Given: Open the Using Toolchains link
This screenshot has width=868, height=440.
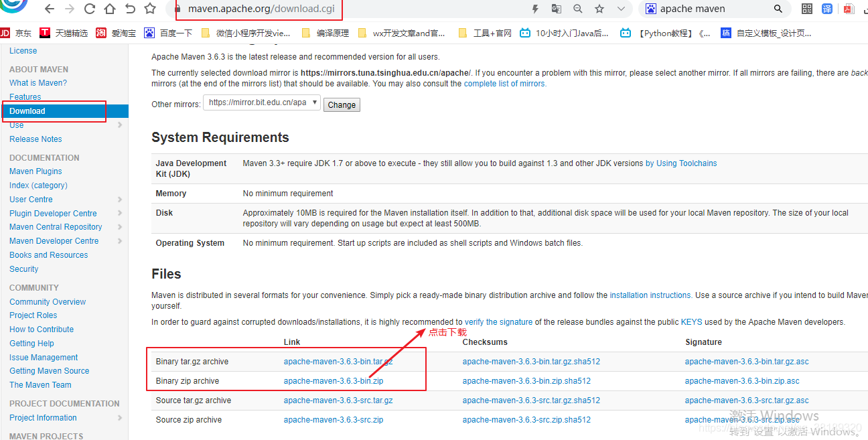Looking at the screenshot, I should click(x=681, y=163).
